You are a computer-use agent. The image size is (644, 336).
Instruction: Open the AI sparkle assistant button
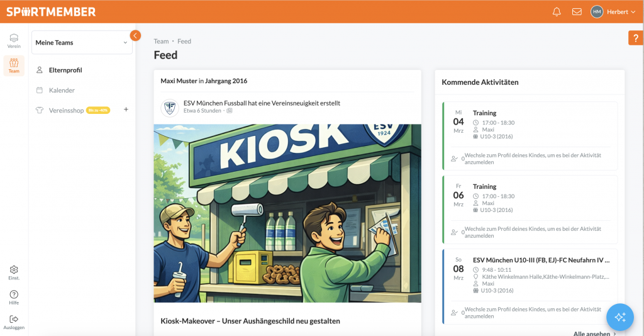coord(620,316)
